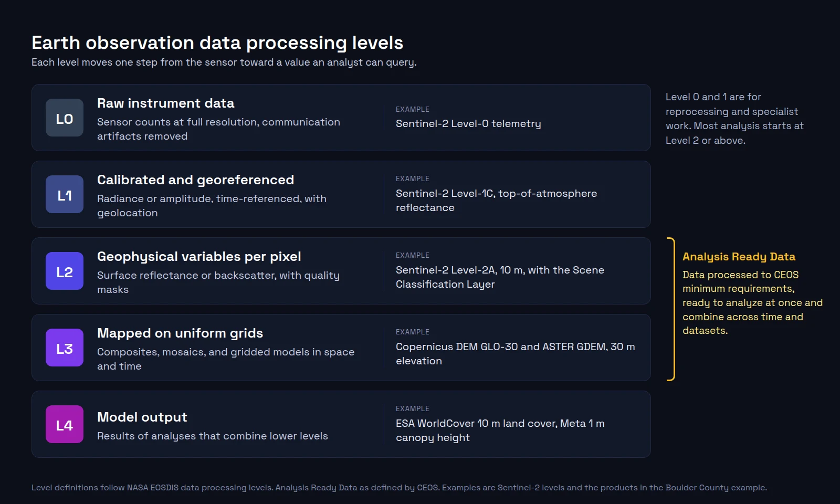Click the title 'Earth observation data processing levels'
Viewport: 840px width, 504px height.
pyautogui.click(x=217, y=43)
